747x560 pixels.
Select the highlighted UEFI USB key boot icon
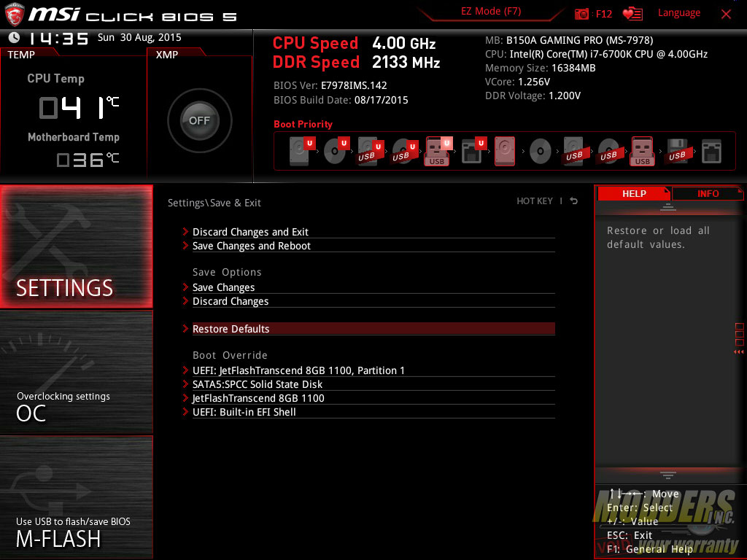(438, 151)
